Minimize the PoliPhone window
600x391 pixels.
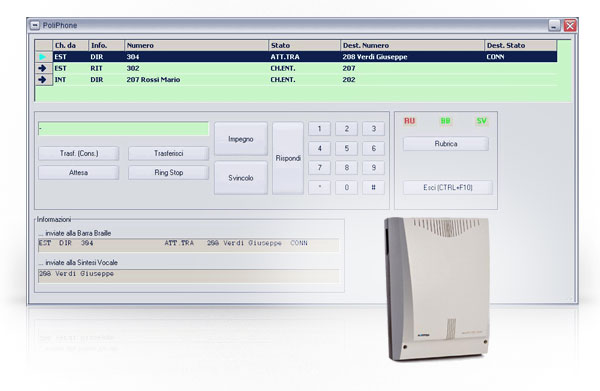[554, 25]
